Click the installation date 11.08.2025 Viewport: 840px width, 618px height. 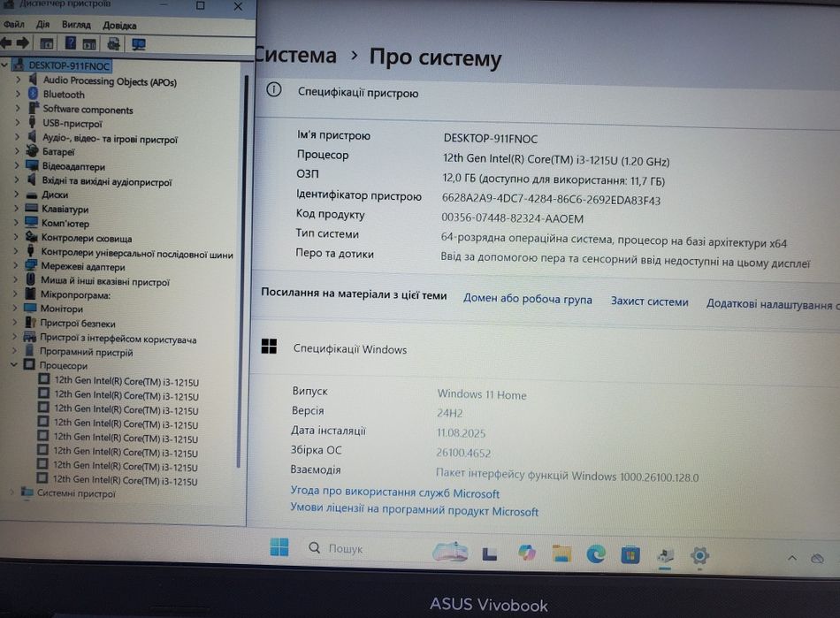pyautogui.click(x=461, y=432)
